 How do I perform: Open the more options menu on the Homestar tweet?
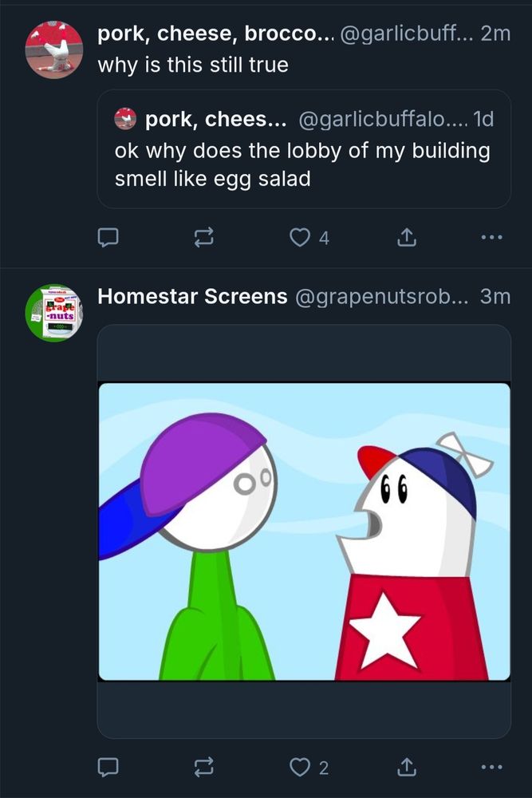[492, 768]
